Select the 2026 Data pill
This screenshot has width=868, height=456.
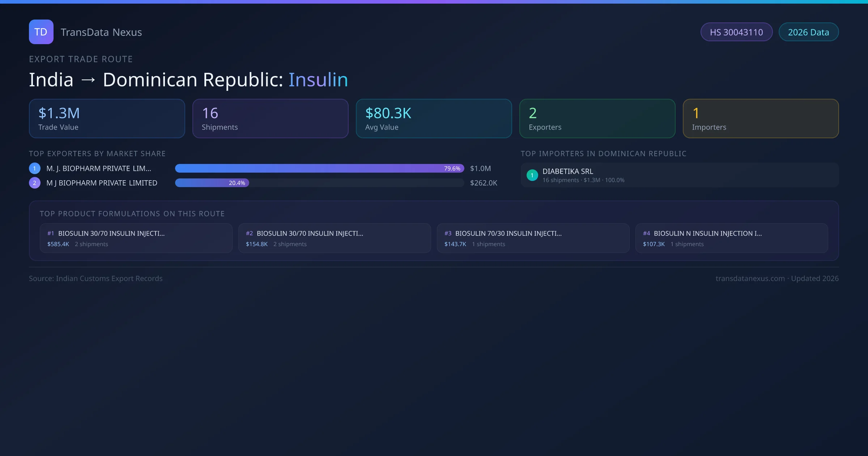808,32
